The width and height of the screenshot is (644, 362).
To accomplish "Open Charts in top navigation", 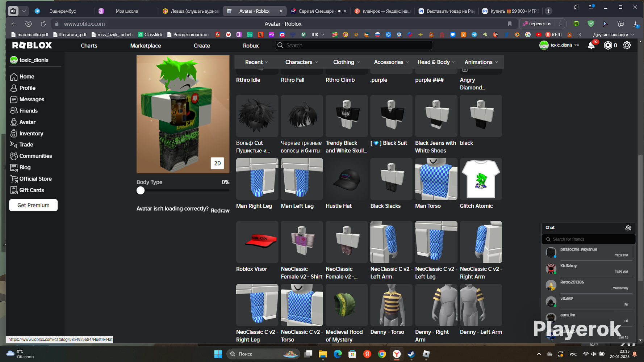I will click(89, 46).
